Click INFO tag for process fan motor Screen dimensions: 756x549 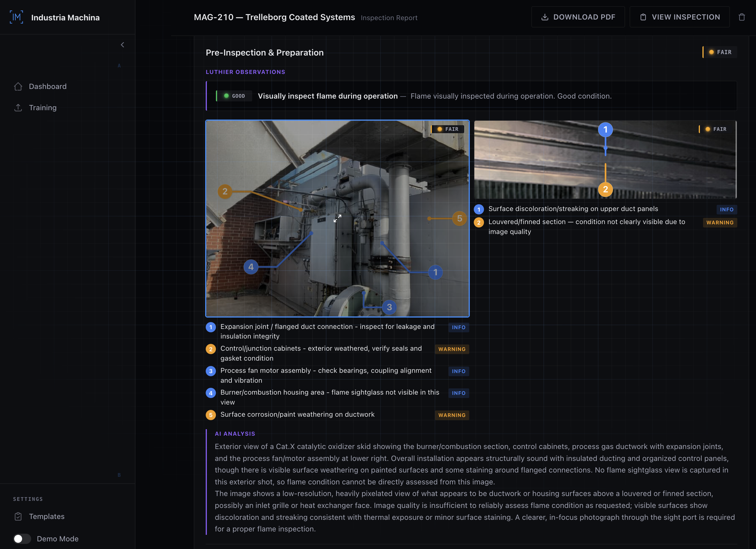(x=459, y=371)
